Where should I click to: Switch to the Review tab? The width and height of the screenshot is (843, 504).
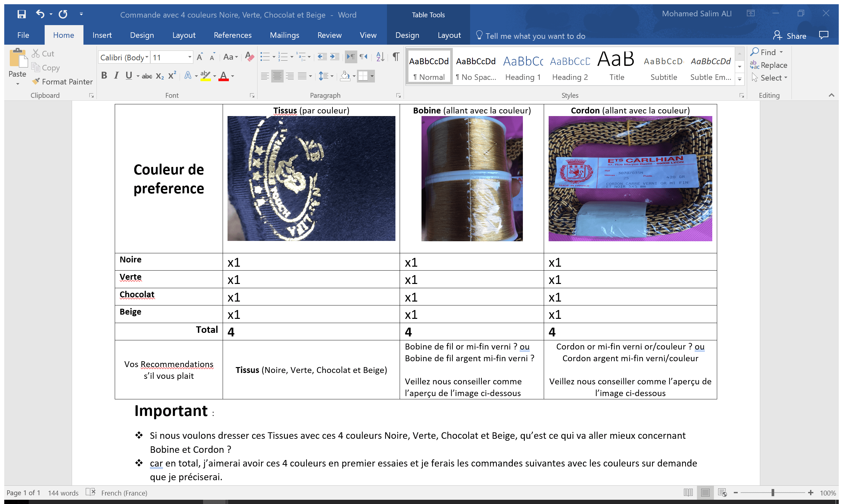329,35
